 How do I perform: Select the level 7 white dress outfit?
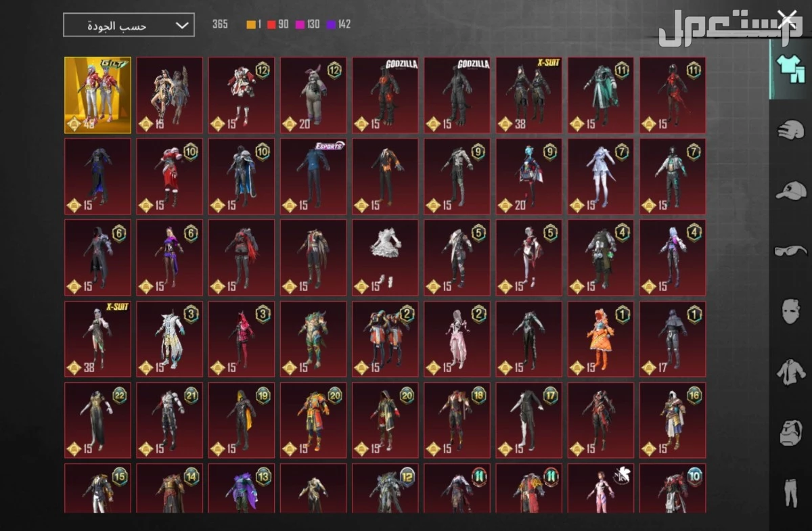(601, 176)
